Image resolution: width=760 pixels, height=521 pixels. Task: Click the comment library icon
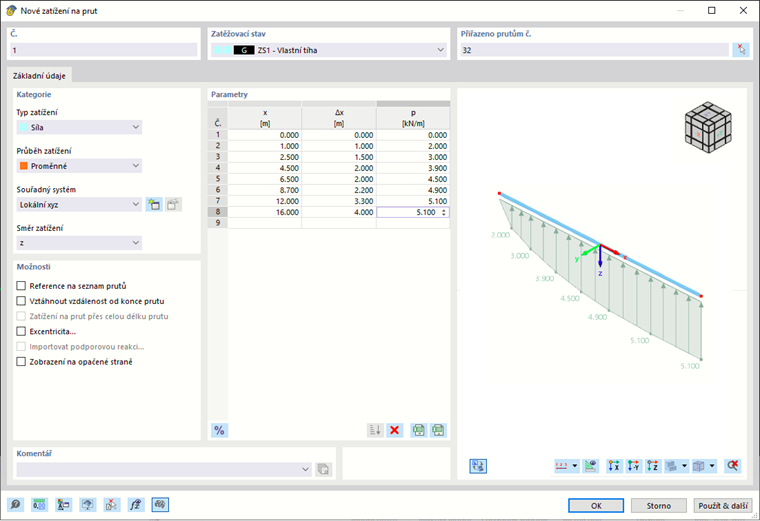tap(323, 469)
